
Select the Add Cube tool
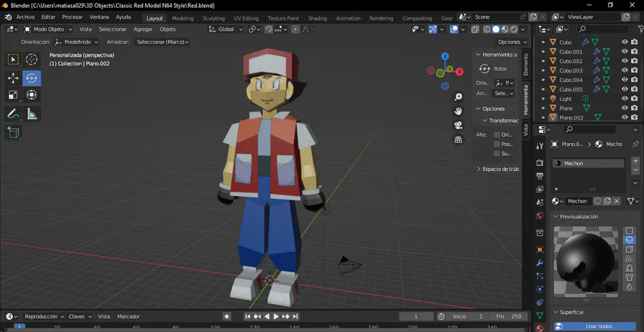(13, 132)
